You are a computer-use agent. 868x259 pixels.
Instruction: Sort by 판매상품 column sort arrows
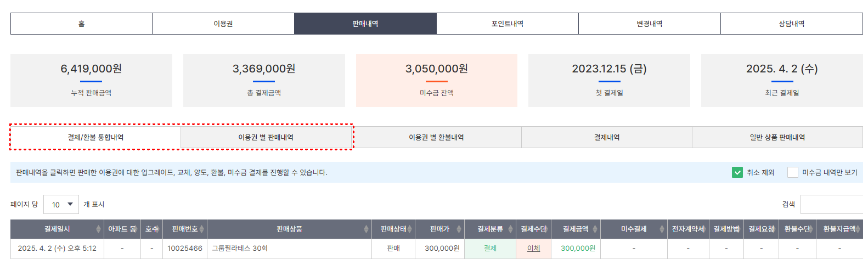pos(366,229)
